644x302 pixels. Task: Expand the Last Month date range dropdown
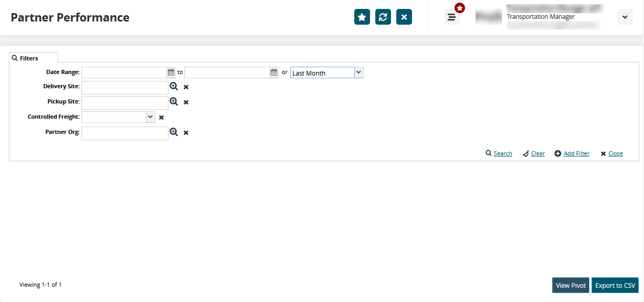coord(359,72)
